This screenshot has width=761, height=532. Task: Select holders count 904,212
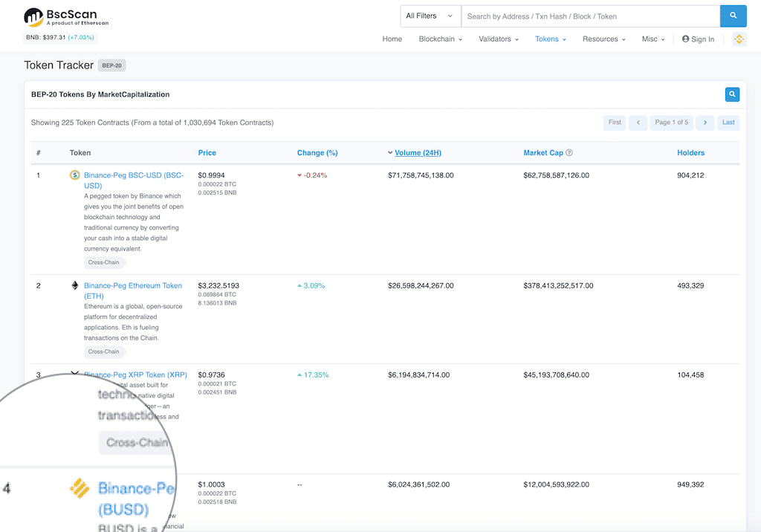690,175
